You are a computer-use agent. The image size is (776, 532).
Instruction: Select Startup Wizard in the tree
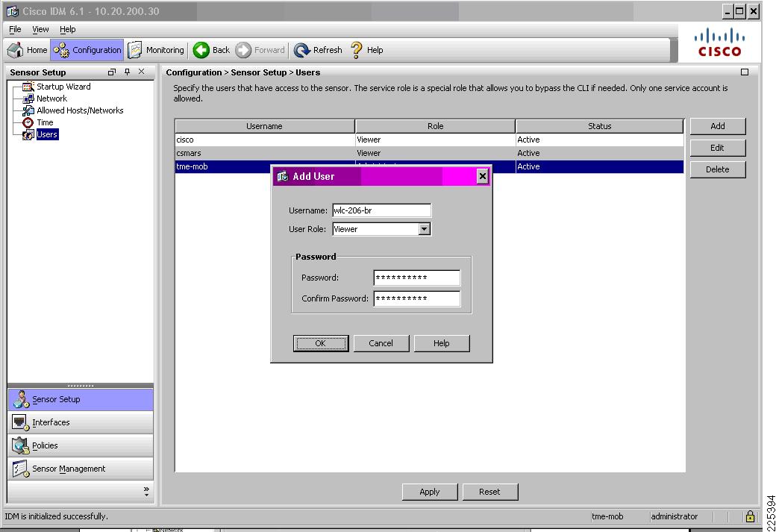coord(63,87)
